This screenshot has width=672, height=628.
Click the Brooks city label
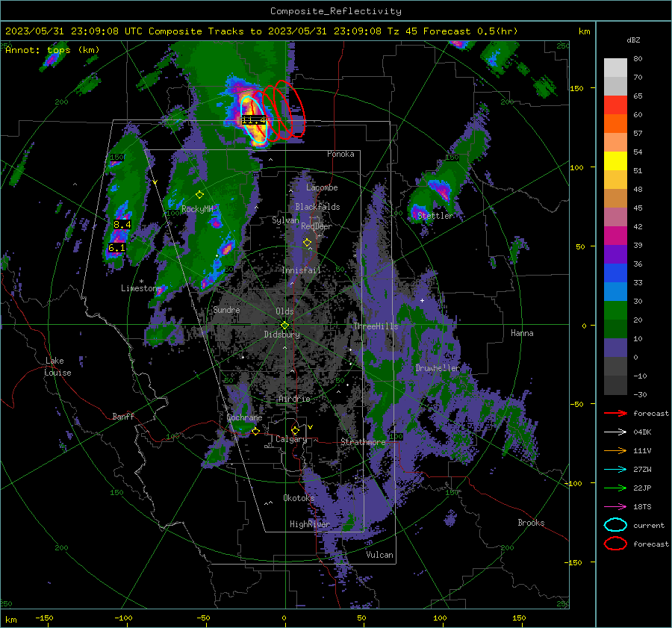531,523
